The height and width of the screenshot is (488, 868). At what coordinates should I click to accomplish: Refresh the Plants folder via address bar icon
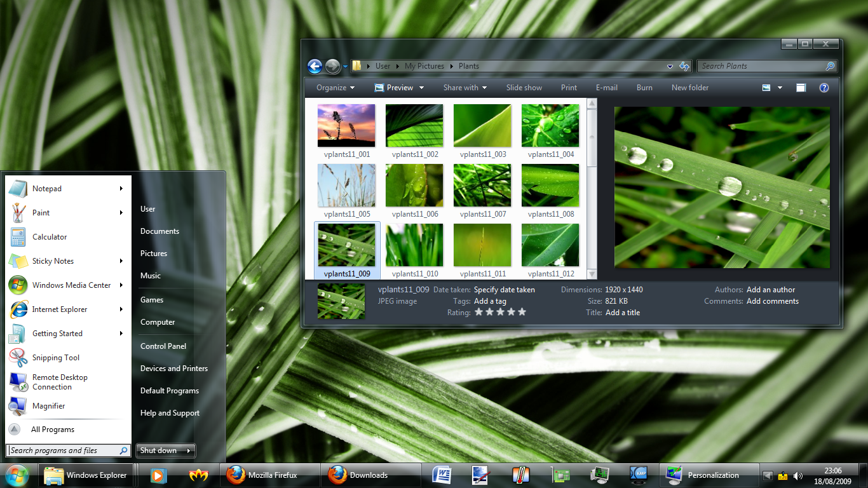684,66
